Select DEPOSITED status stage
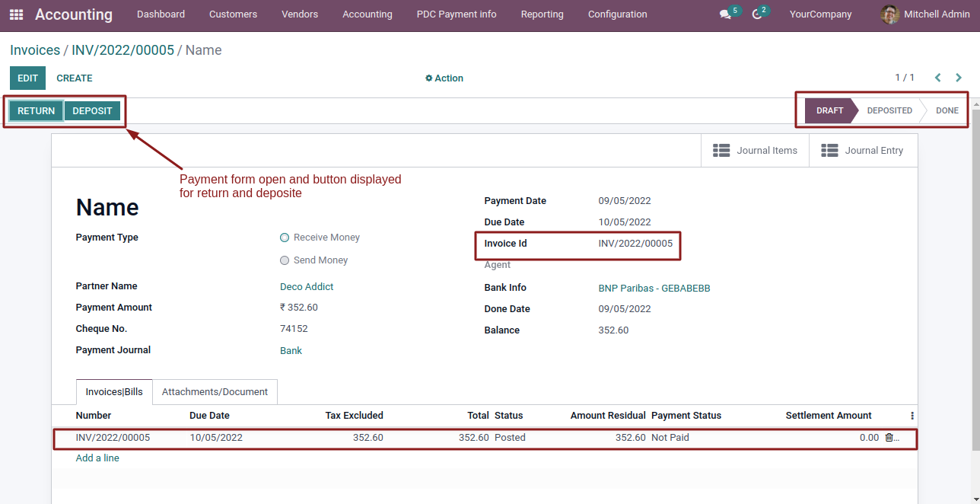Screen dimensions: 980x504 tap(889, 111)
